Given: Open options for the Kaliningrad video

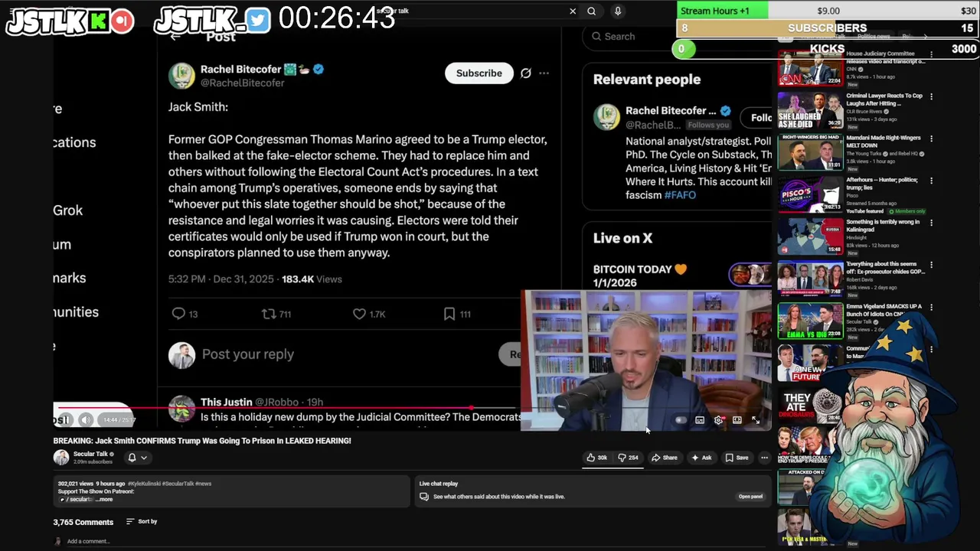Looking at the screenshot, I should (931, 223).
